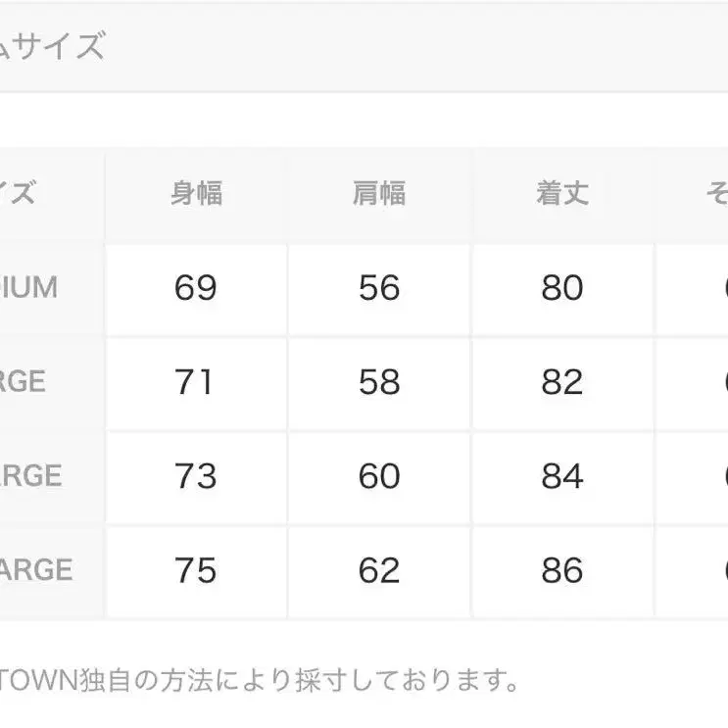Click the サイズ section header bar
The height and width of the screenshot is (728, 728).
point(363,47)
